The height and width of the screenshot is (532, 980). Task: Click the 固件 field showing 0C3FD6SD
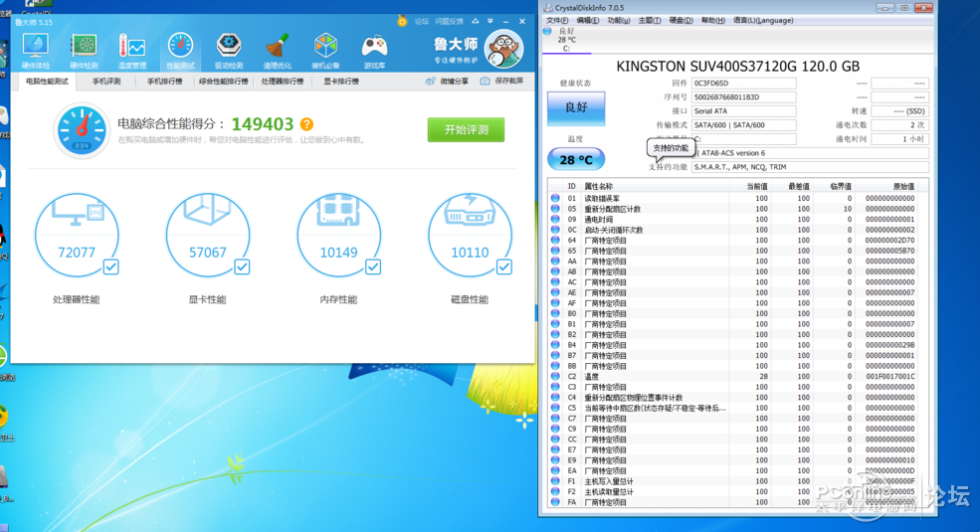[744, 84]
